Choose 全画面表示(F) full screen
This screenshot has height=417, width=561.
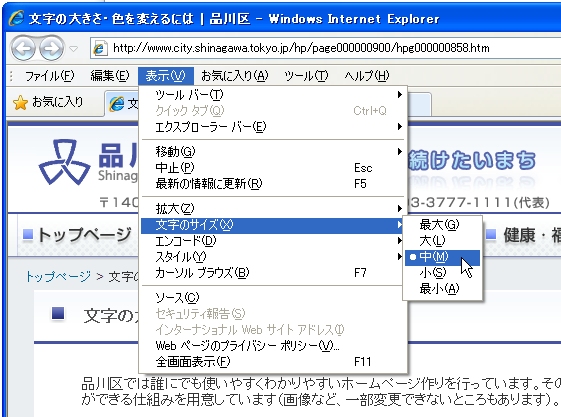273,362
